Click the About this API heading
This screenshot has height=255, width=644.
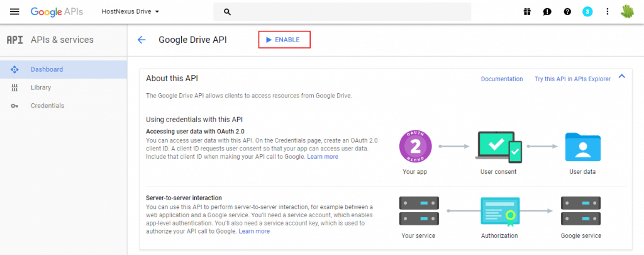click(172, 79)
